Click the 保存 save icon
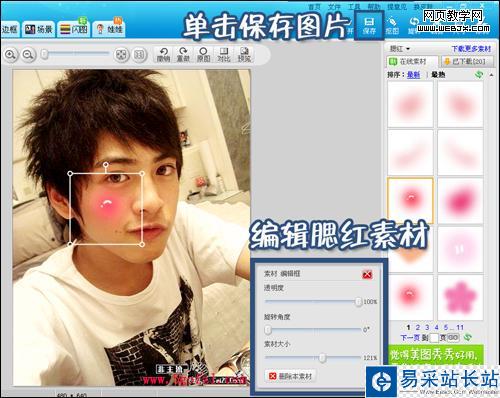500x398 pixels. pyautogui.click(x=369, y=25)
